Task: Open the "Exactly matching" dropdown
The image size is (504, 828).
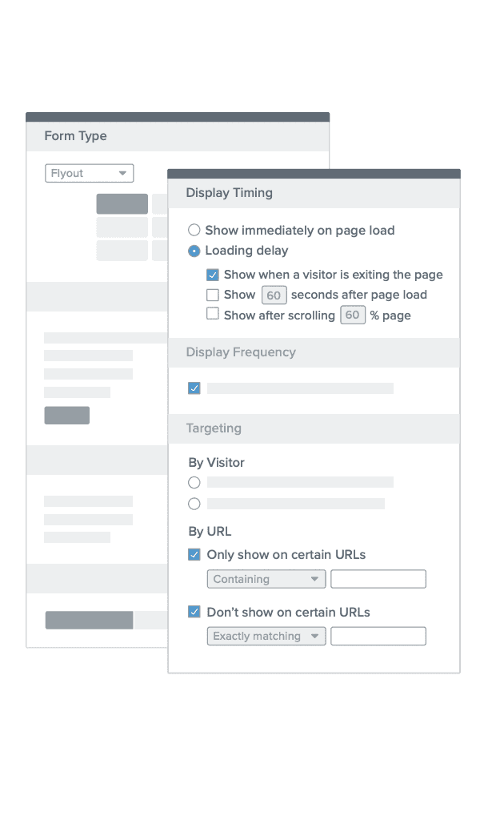Action: click(x=266, y=636)
